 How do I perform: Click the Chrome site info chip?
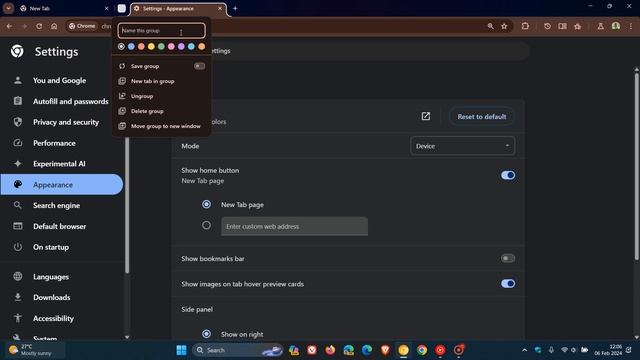click(82, 26)
